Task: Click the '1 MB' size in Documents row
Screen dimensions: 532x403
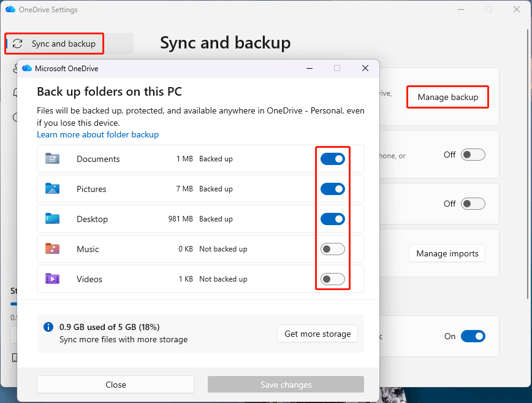Action: [184, 159]
